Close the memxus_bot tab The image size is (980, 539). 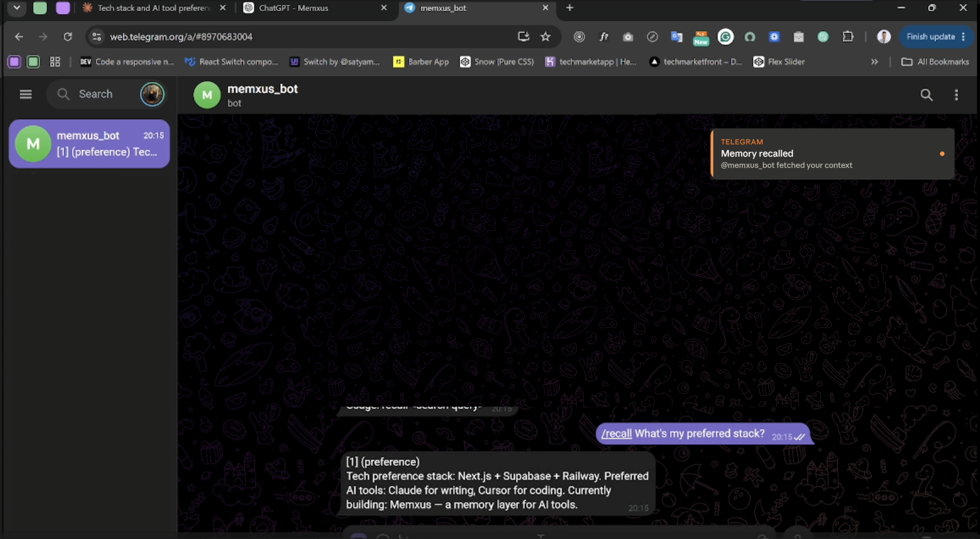(x=545, y=8)
